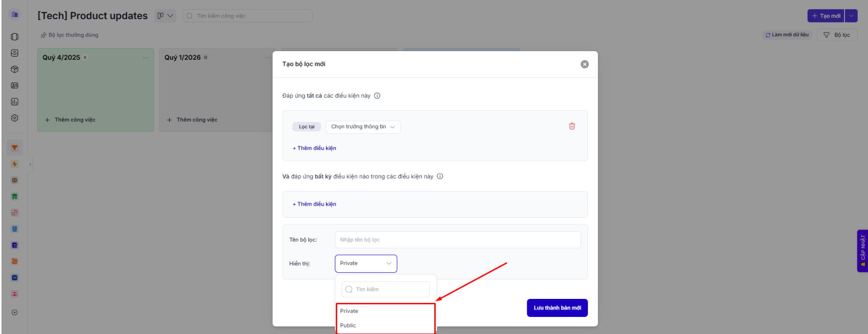Choose 'Private' from the visibility list

[349, 311]
